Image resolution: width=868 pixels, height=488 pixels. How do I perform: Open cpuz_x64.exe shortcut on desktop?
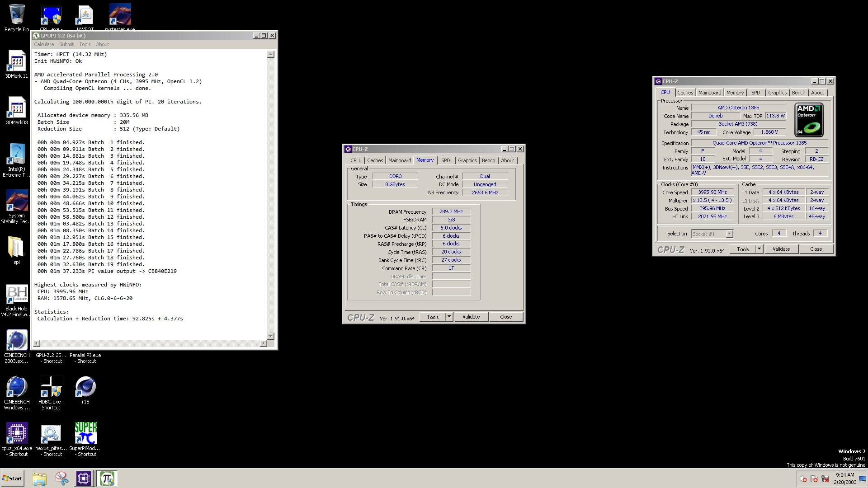tap(17, 440)
